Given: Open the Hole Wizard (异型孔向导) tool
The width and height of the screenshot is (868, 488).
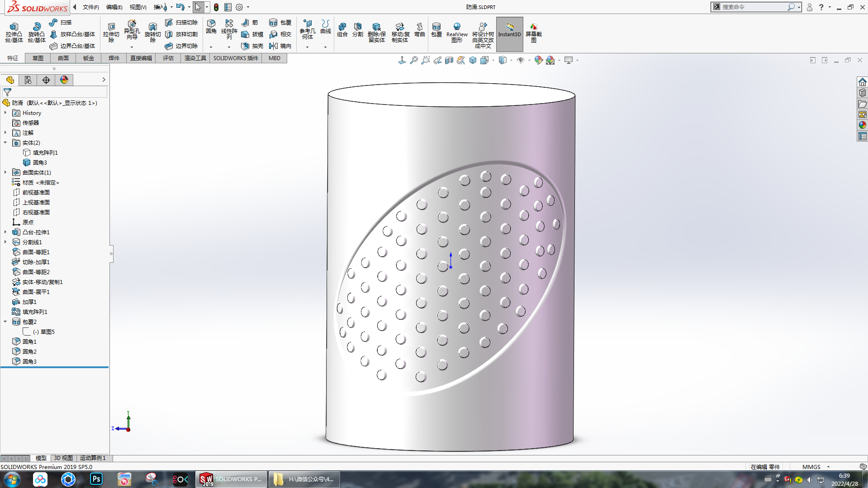Looking at the screenshot, I should coord(132,30).
